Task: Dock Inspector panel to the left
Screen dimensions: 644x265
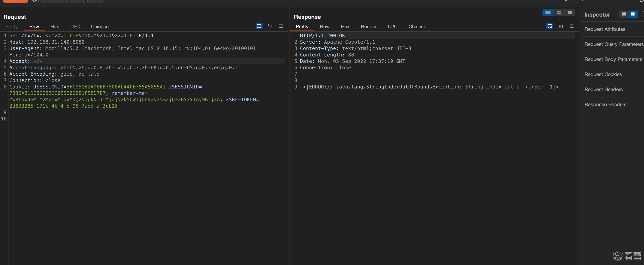Action: click(x=624, y=14)
